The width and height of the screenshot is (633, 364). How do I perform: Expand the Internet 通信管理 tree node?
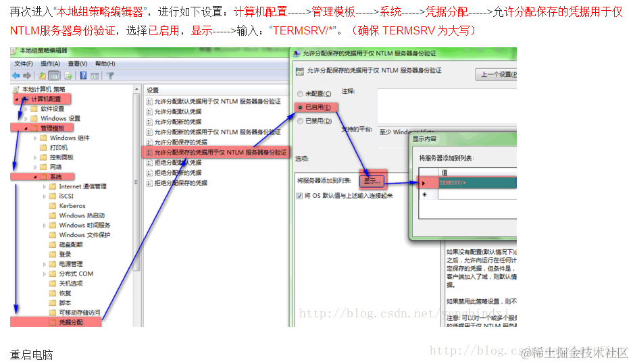[x=45, y=186]
